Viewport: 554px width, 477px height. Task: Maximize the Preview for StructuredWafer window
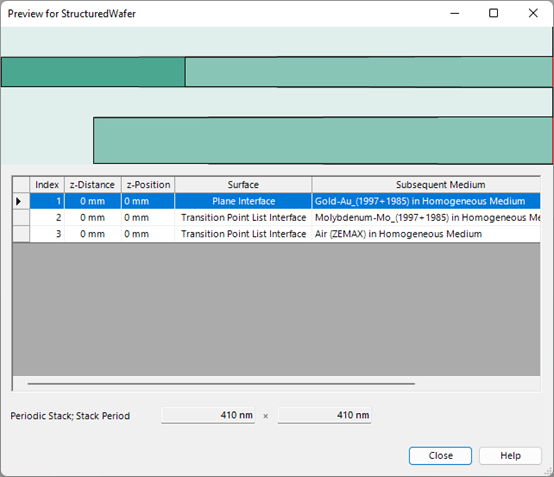pyautogui.click(x=493, y=13)
